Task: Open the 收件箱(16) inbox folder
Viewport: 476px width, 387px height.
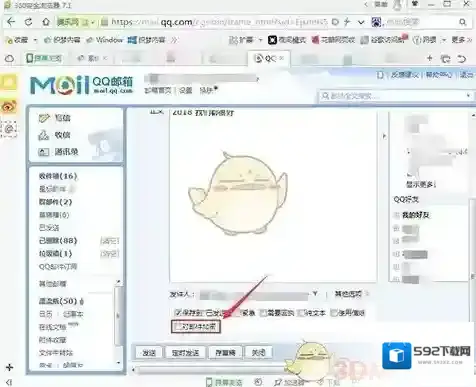Action: point(58,176)
